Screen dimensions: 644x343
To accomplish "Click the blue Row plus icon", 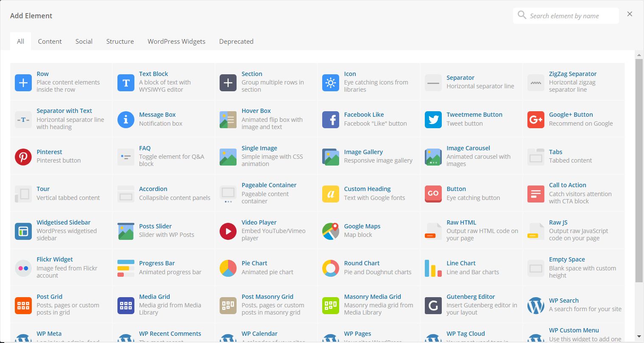I will click(x=23, y=83).
